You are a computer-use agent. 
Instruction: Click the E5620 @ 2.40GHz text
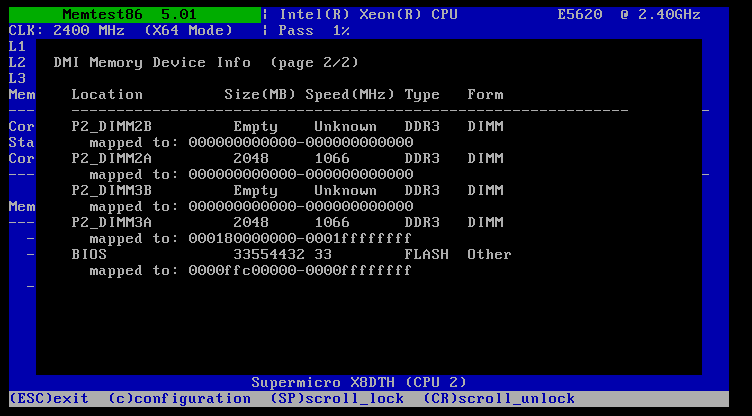(x=629, y=14)
